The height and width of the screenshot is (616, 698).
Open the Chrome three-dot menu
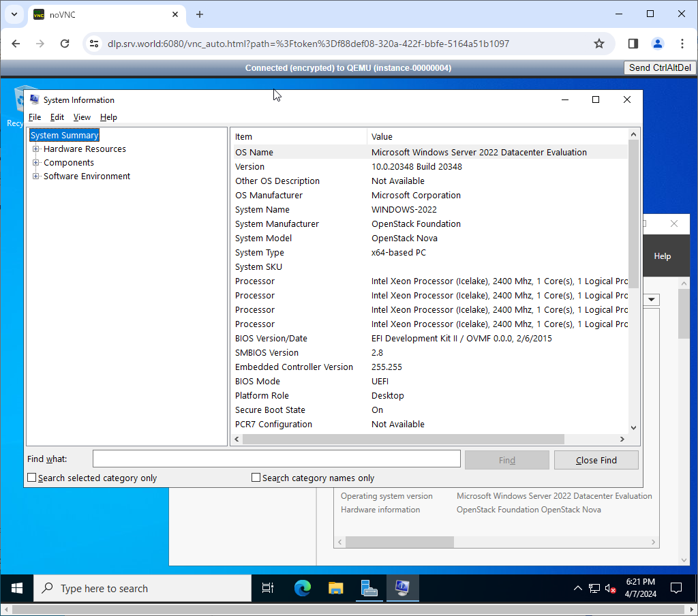coord(682,44)
